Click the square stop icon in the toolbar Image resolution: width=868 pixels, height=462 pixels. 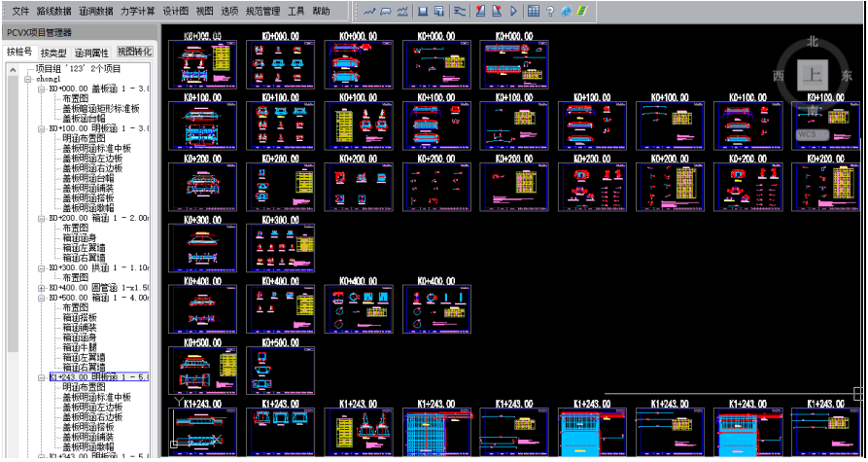(423, 11)
